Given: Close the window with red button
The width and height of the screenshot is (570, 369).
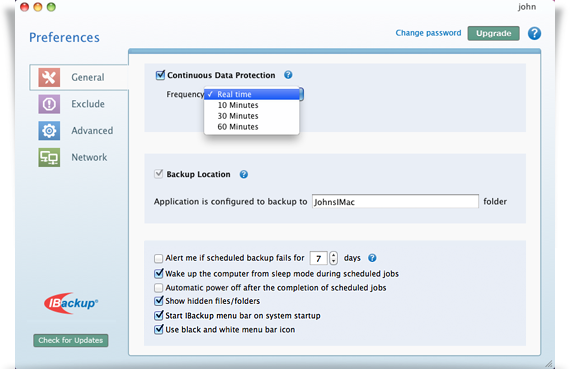Looking at the screenshot, I should 25,7.
